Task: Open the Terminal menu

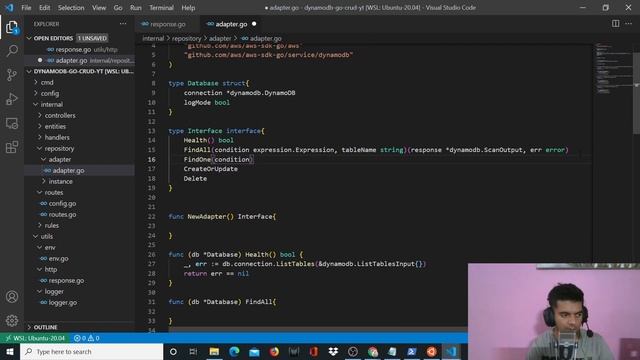Action: (x=161, y=8)
